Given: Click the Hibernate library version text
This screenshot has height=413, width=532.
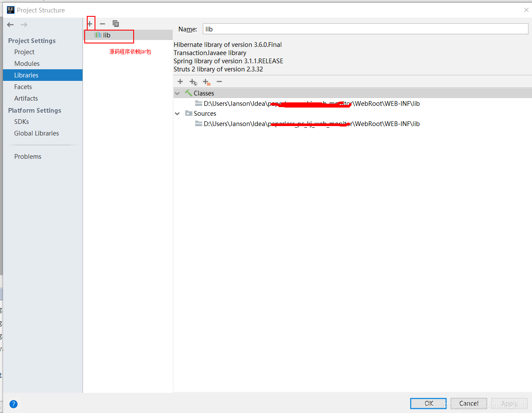Looking at the screenshot, I should (228, 45).
